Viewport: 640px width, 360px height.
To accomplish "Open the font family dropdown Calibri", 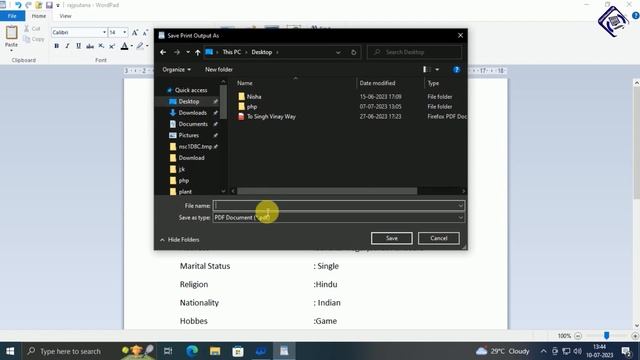I will (104, 32).
